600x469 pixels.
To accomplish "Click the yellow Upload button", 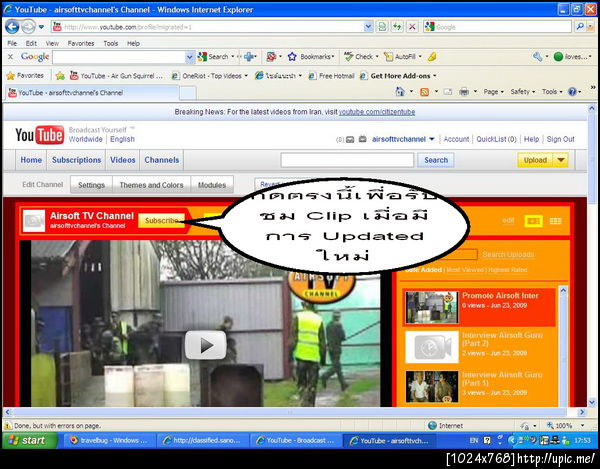I will pos(535,160).
